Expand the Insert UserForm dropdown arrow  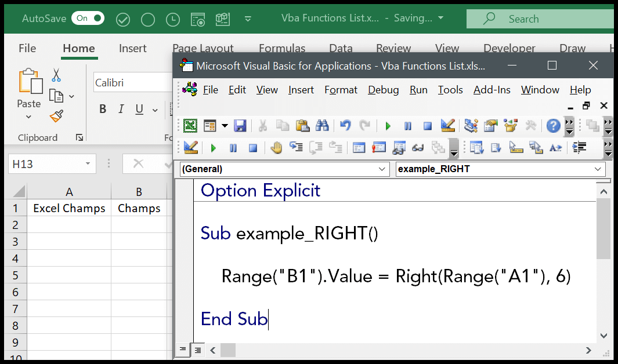[223, 125]
